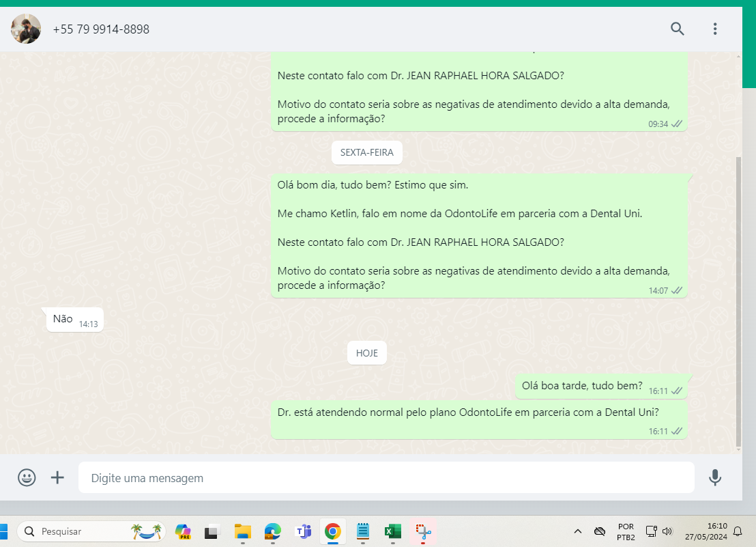Image resolution: width=756 pixels, height=547 pixels.
Task: Open the contact profile picture
Action: point(26,29)
